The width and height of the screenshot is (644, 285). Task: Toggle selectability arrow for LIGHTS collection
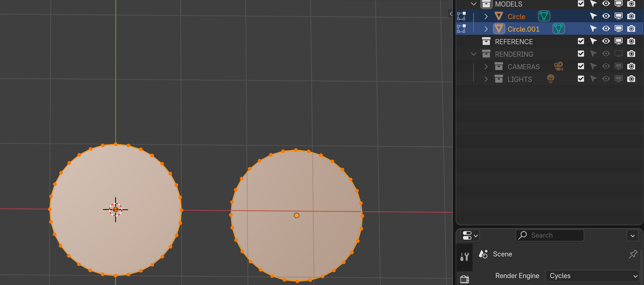click(x=593, y=79)
